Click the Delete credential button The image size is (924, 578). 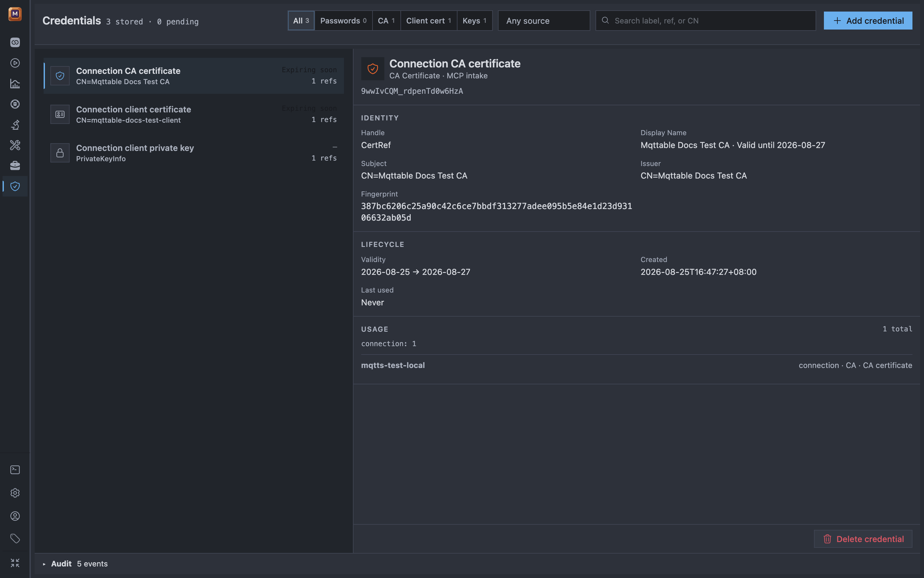(x=863, y=539)
